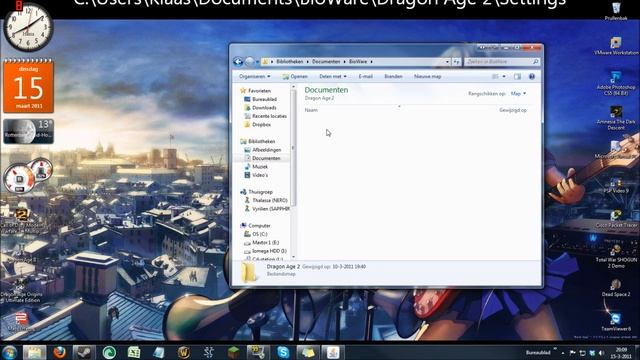Select Amnesia The Dark Descent desktop icon
Image resolution: width=640 pixels, height=360 pixels.
coord(616,118)
